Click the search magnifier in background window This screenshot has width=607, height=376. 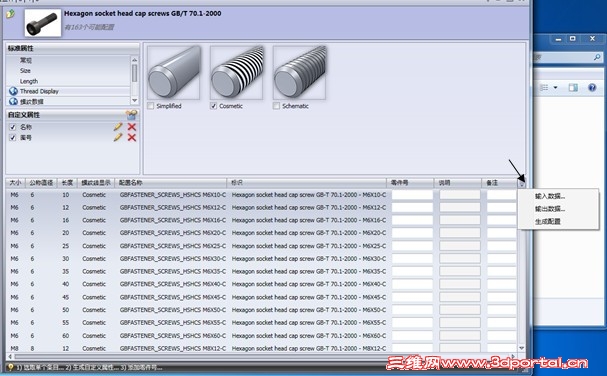[x=597, y=57]
